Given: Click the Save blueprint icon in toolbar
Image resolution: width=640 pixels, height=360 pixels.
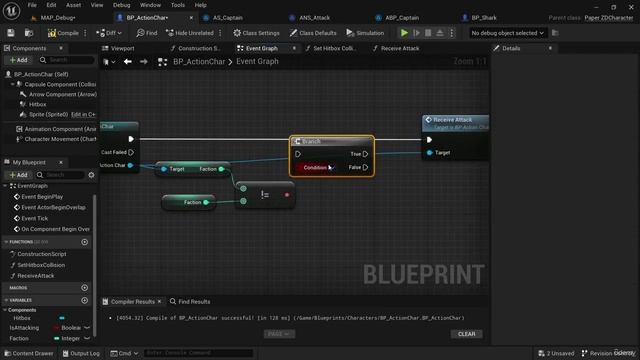Looking at the screenshot, I should pyautogui.click(x=11, y=33).
